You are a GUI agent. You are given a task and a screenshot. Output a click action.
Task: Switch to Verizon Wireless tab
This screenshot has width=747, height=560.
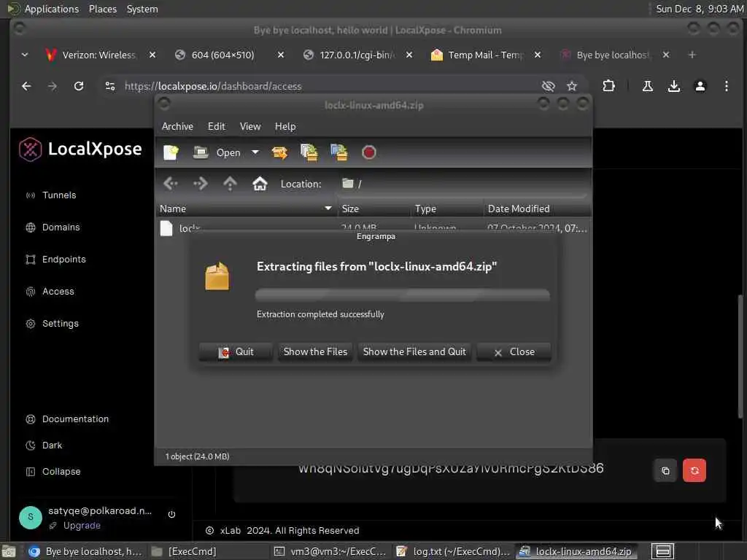tap(99, 55)
